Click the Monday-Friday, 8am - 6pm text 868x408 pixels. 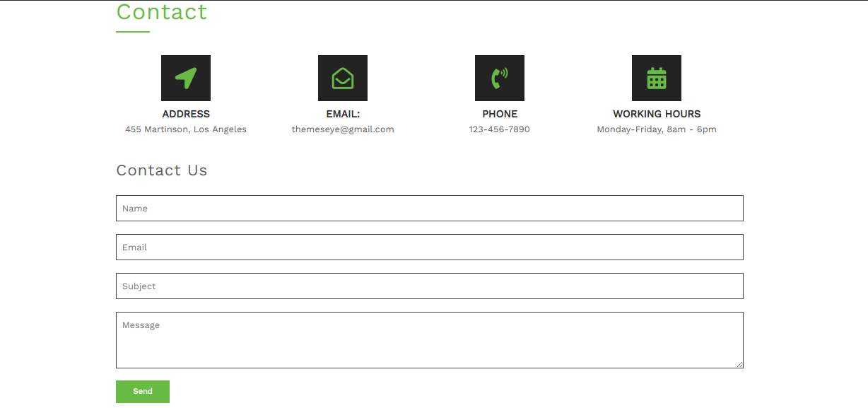(x=657, y=129)
